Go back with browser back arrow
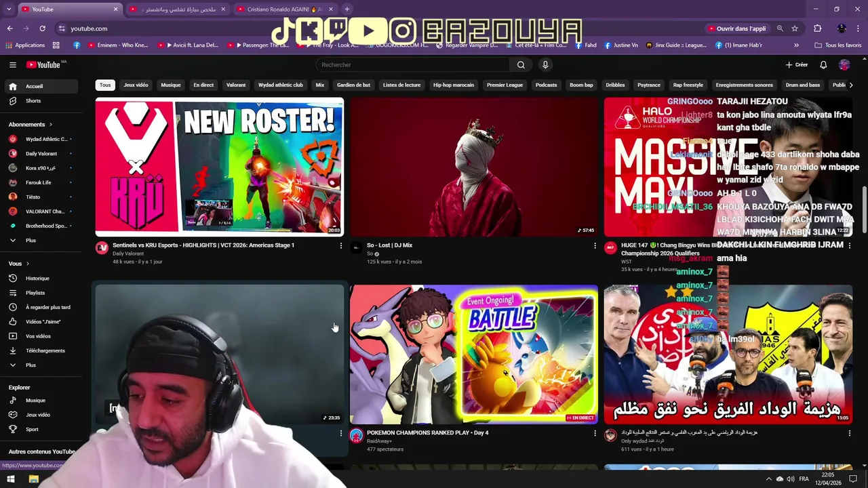The height and width of the screenshot is (488, 868). pyautogui.click(x=9, y=28)
